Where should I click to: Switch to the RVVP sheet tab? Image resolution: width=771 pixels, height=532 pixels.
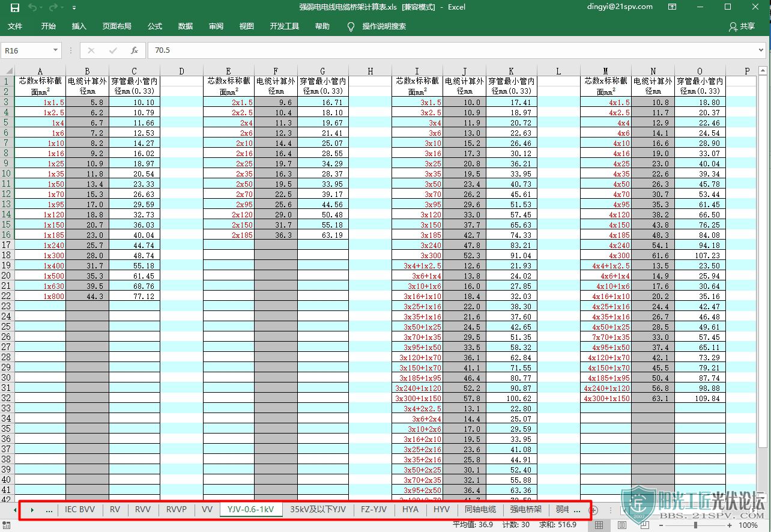coord(176,509)
